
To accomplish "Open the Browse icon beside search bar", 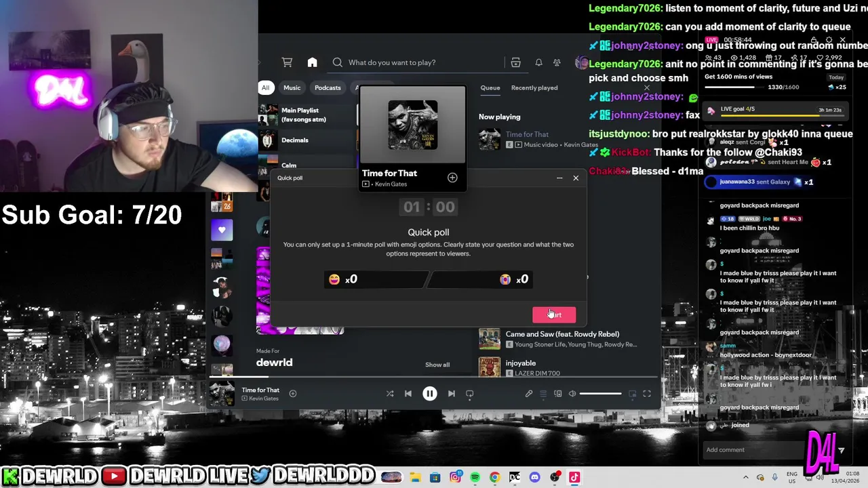I will point(515,62).
